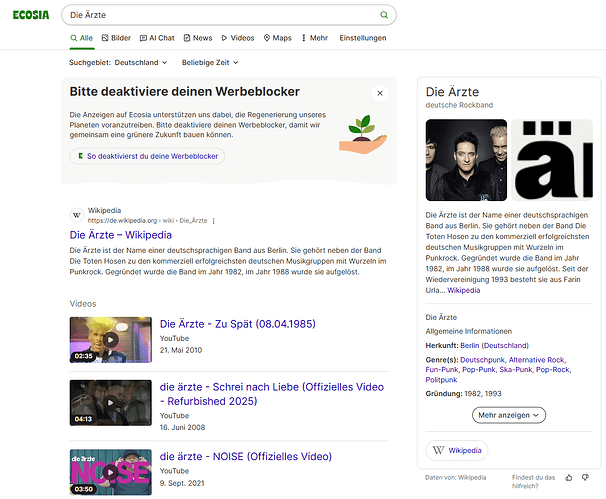Click thumbs down feedback icon

[586, 478]
